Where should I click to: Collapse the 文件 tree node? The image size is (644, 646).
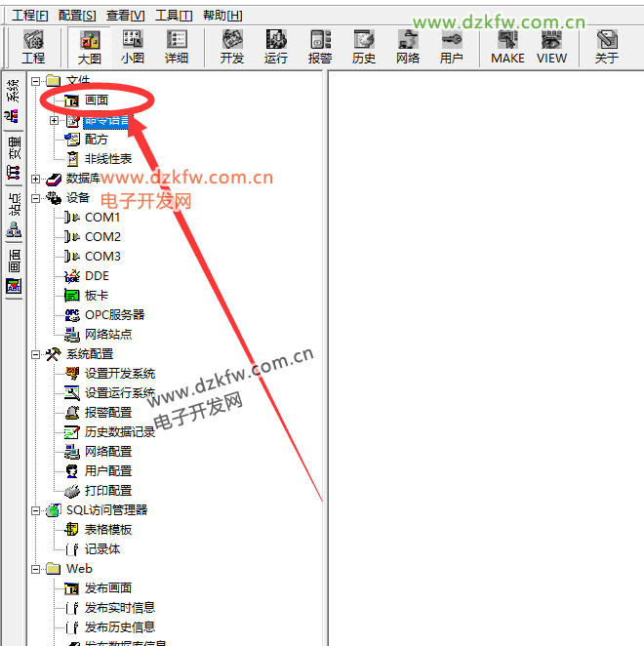36,81
